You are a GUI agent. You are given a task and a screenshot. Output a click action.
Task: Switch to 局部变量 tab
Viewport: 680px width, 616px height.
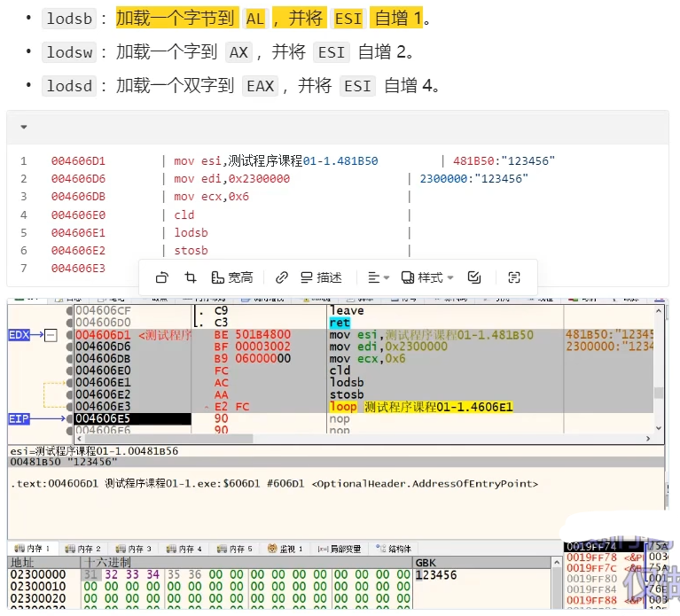[x=340, y=549]
